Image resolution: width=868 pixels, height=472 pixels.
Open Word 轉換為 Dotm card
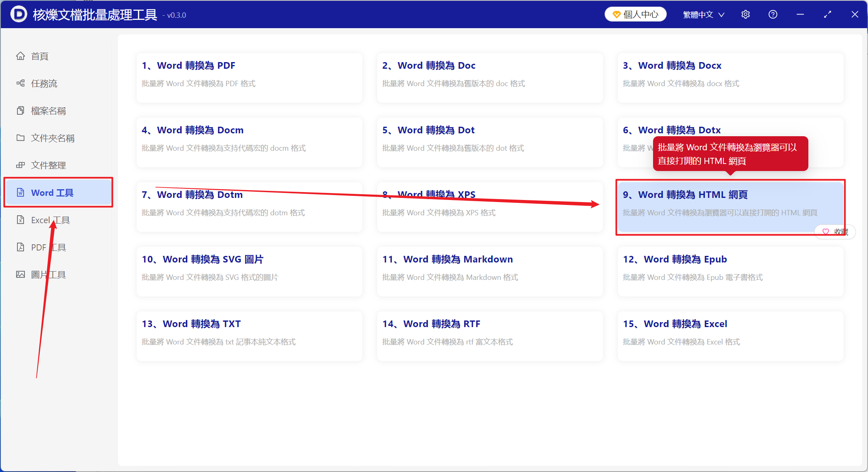coord(249,207)
